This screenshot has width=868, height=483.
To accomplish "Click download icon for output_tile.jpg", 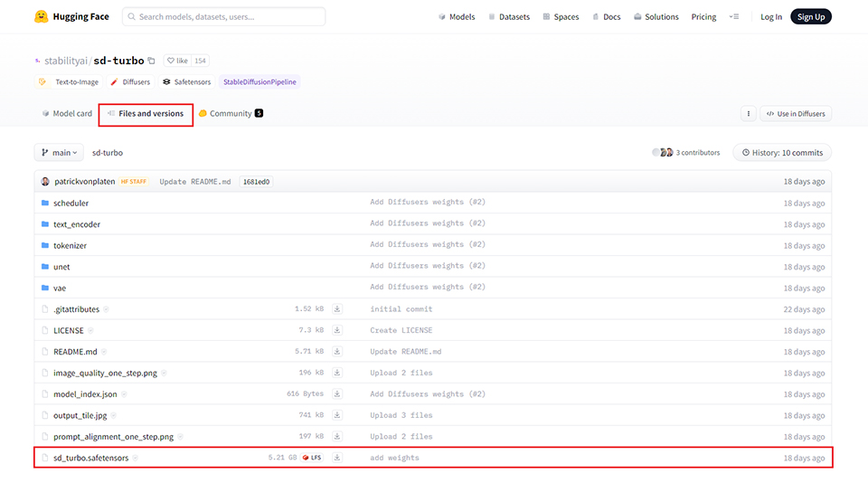I will (x=337, y=415).
